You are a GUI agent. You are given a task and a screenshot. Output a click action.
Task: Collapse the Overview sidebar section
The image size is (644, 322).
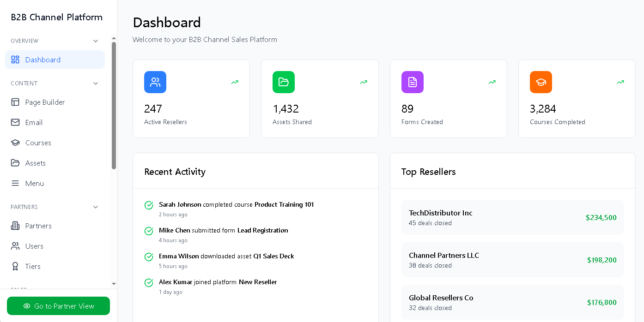point(96,41)
